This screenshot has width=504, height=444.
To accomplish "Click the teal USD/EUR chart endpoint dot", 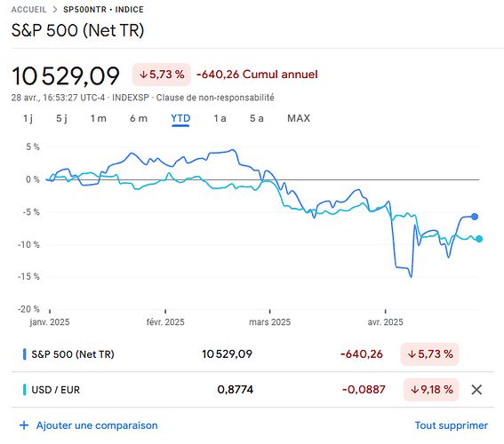I will coord(479,239).
